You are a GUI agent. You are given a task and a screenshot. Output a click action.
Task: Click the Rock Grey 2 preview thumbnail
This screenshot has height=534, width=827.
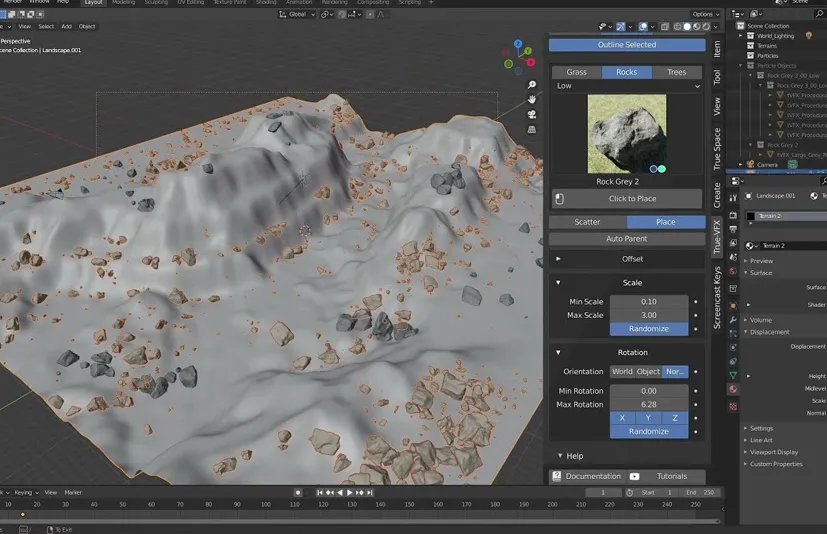tap(627, 134)
